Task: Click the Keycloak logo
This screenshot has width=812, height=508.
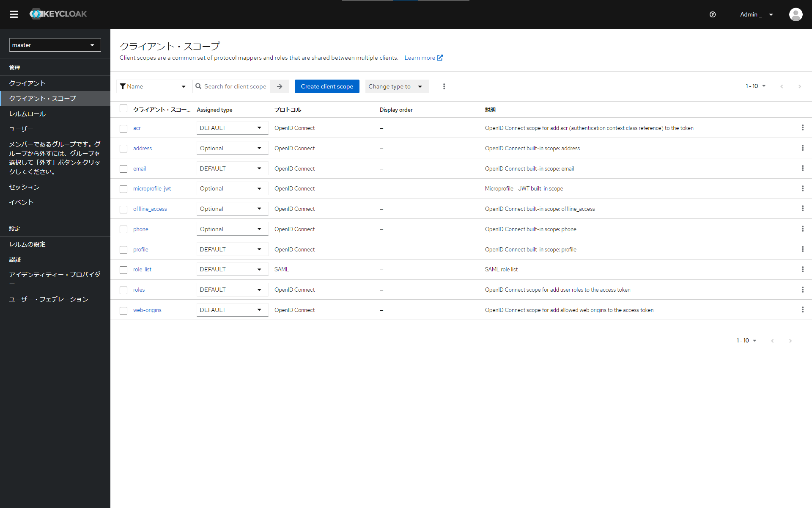Action: (x=58, y=14)
